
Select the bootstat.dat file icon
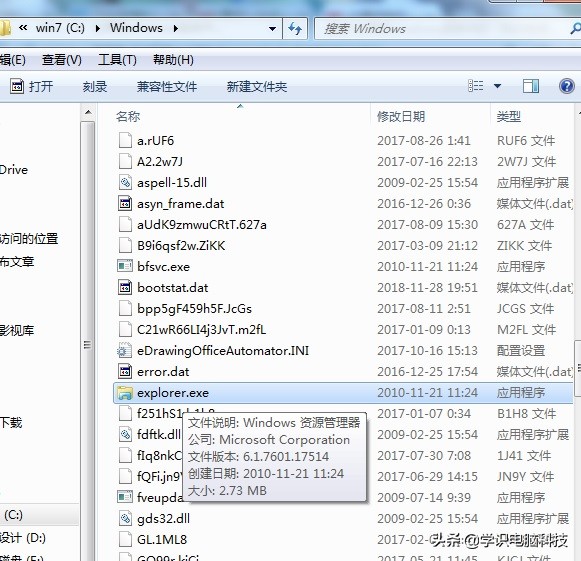[125, 288]
